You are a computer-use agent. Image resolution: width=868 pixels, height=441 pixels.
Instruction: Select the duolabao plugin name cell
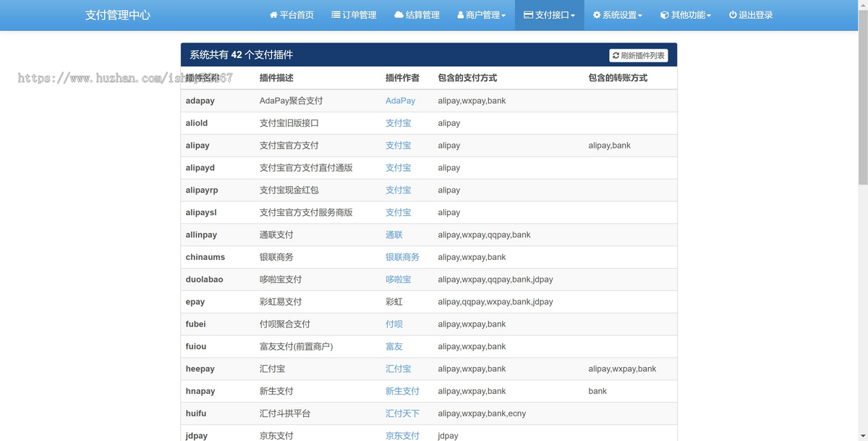217,280
